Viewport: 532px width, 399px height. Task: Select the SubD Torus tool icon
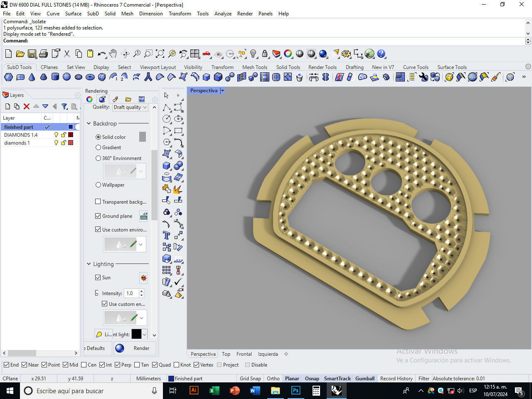pyautogui.click(x=90, y=77)
